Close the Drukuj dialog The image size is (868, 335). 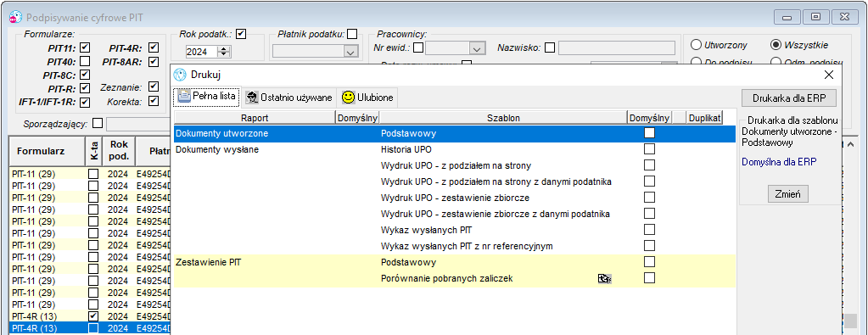(829, 74)
